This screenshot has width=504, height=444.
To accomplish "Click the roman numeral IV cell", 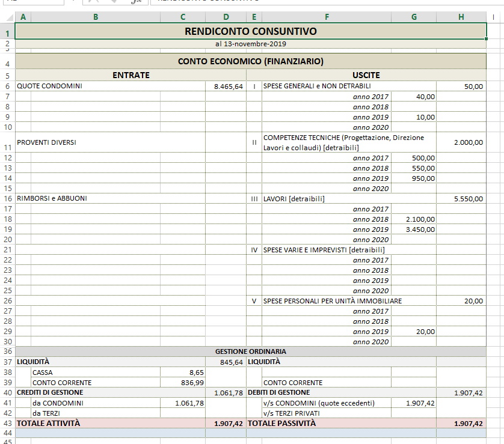I will (254, 250).
